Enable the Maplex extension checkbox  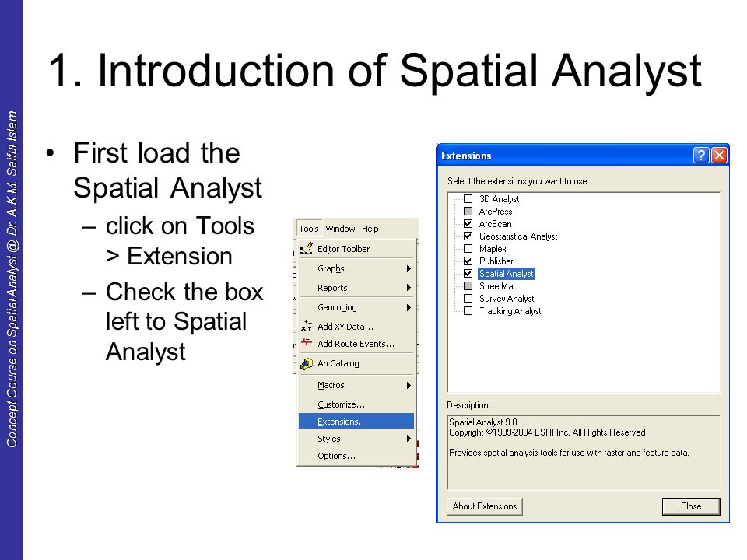pos(468,249)
